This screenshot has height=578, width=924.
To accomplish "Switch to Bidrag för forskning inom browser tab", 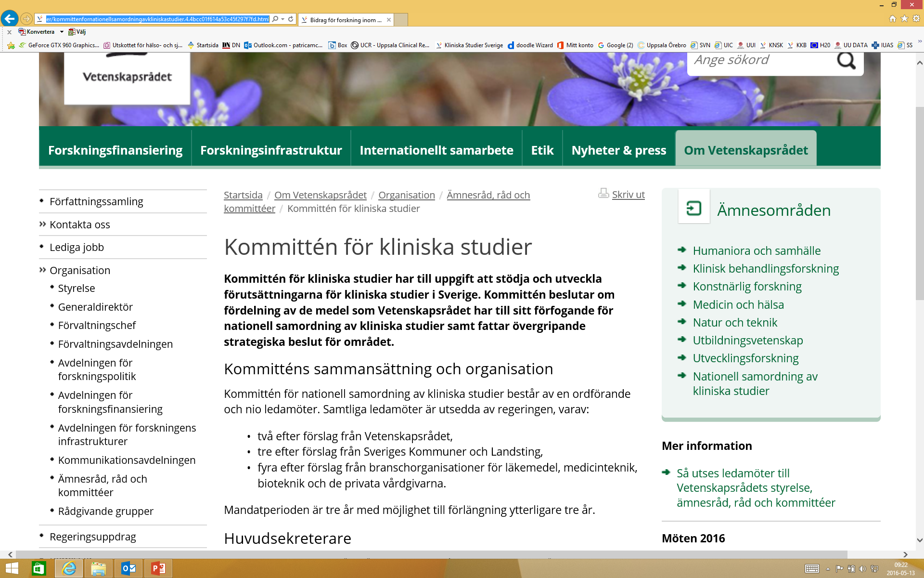I will point(346,20).
